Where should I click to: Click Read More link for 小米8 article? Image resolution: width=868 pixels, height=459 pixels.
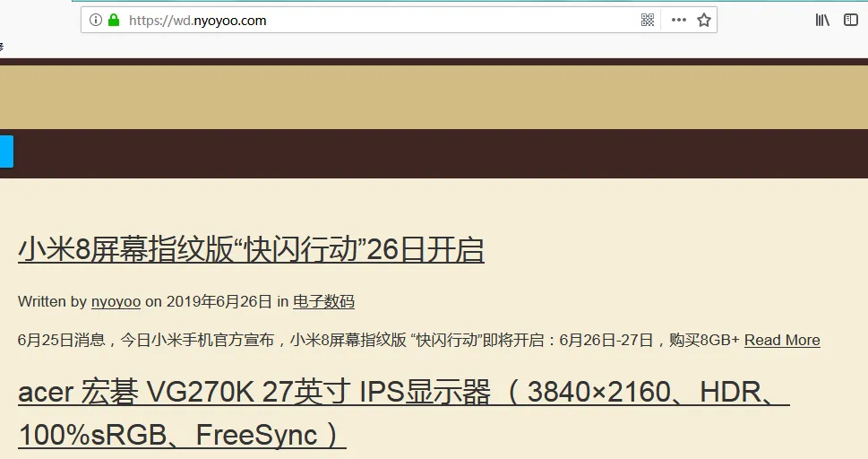[x=782, y=340]
